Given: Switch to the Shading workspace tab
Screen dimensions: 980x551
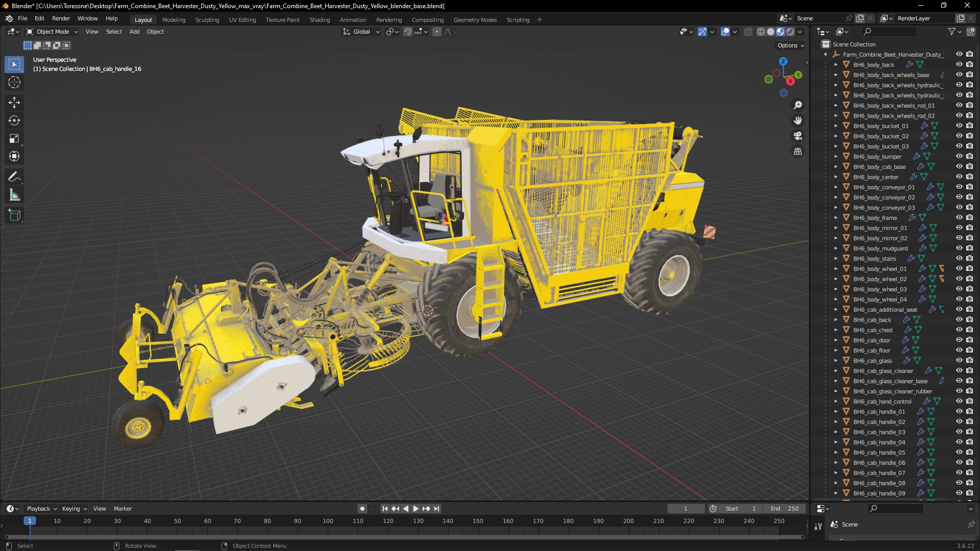Looking at the screenshot, I should point(320,20).
